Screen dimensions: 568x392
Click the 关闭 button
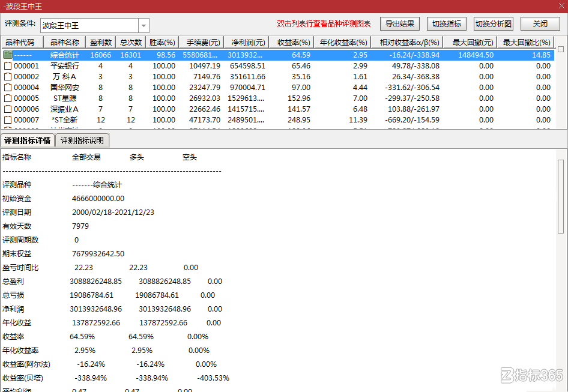coord(540,24)
